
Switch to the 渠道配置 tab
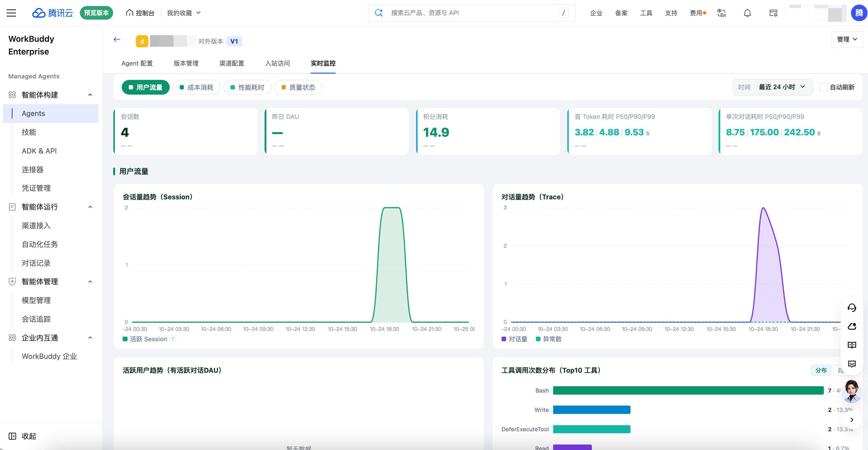click(232, 63)
